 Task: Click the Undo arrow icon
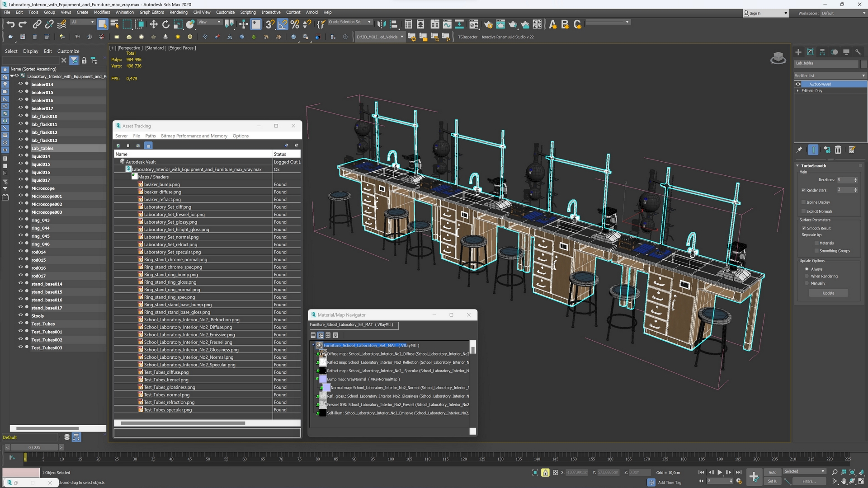coord(10,24)
